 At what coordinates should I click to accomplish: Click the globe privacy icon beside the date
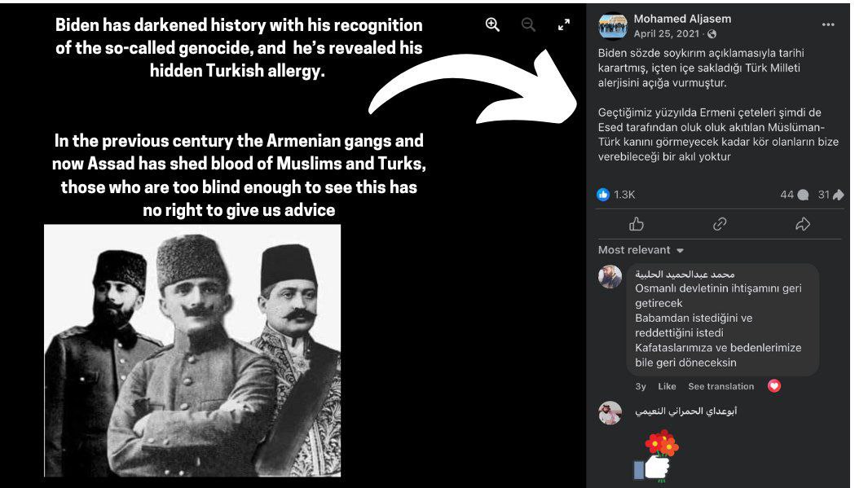click(712, 34)
